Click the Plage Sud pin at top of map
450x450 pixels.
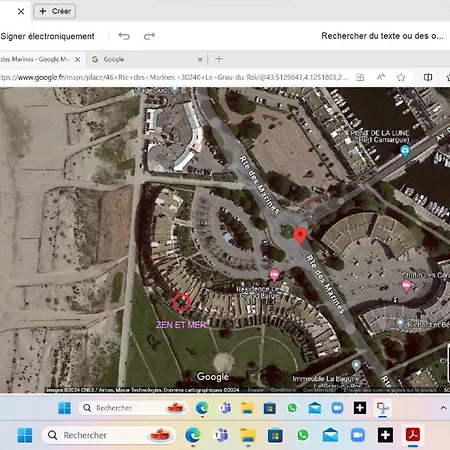click(175, 90)
